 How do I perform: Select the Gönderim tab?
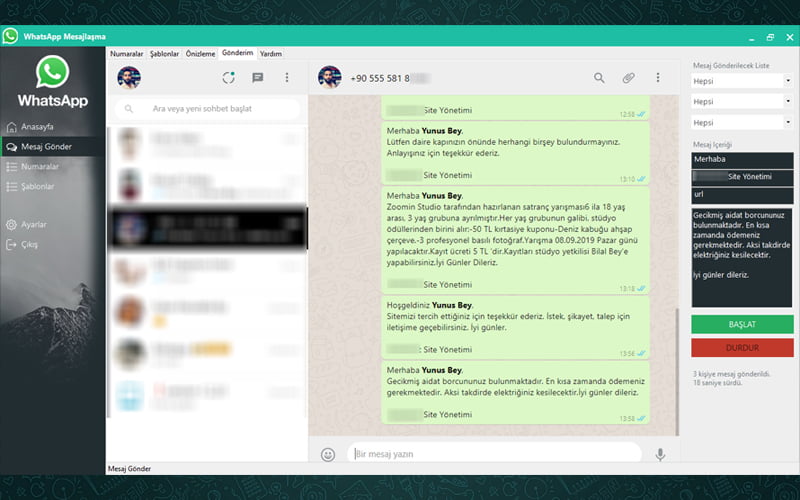tap(237, 53)
